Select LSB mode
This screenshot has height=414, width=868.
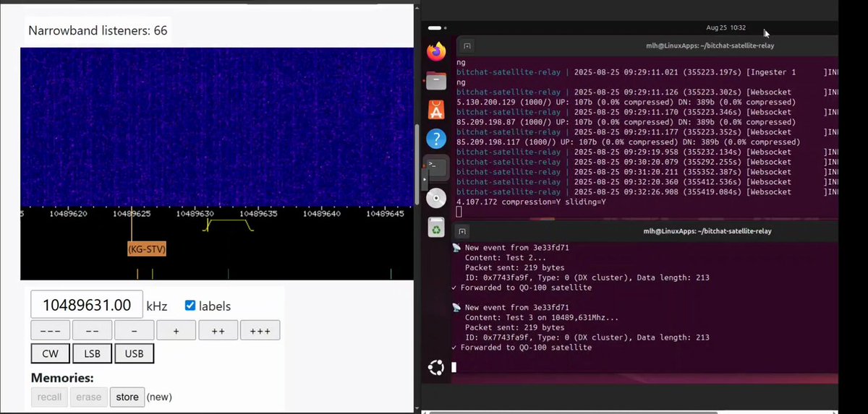93,353
